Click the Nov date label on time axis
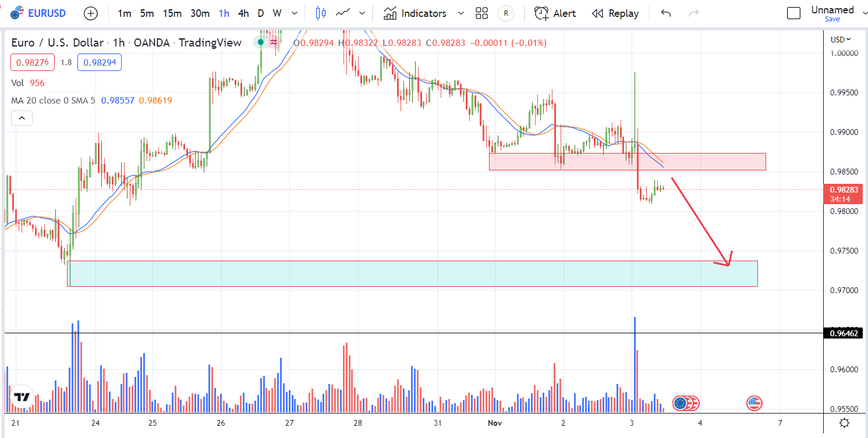Image resolution: width=868 pixels, height=438 pixels. coord(495,423)
